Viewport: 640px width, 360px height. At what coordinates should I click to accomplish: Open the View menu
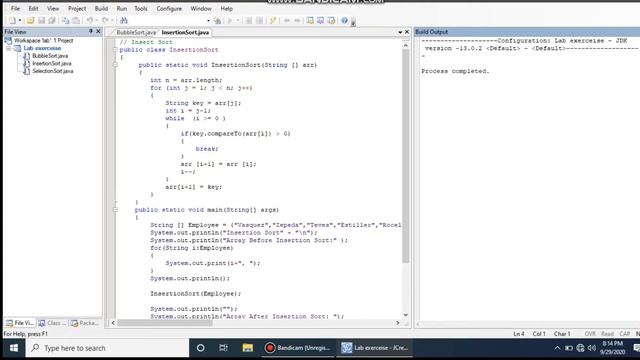point(53,9)
